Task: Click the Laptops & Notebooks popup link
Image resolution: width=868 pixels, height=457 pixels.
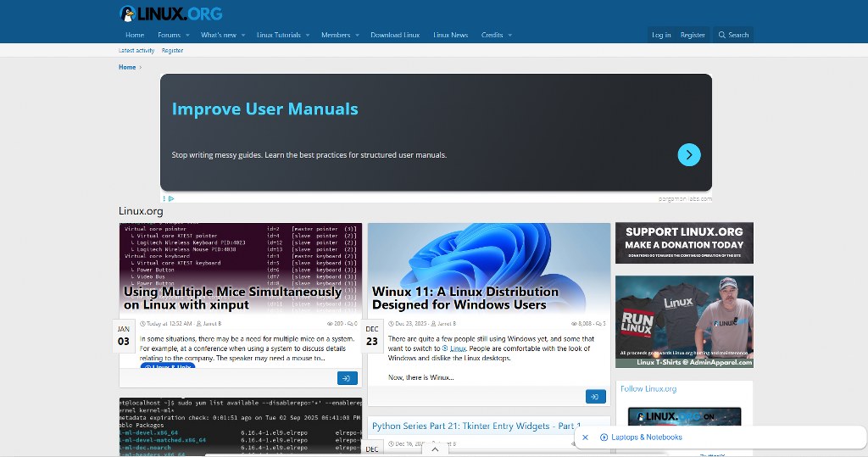Action: click(x=646, y=437)
